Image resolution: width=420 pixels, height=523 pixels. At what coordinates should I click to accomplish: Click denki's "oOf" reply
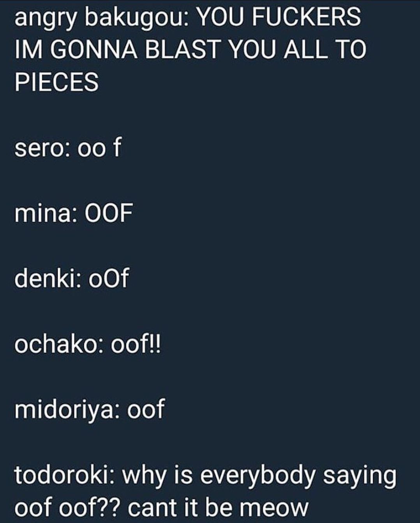pyautogui.click(x=109, y=278)
